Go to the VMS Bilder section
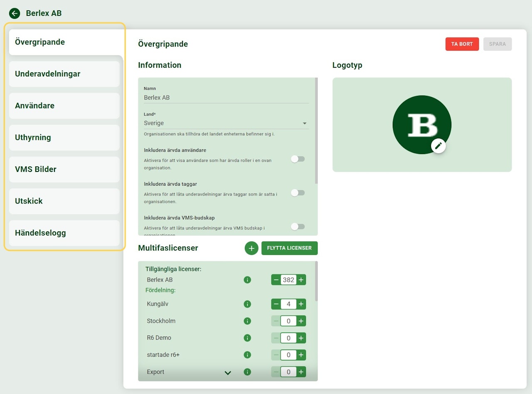 (64, 169)
